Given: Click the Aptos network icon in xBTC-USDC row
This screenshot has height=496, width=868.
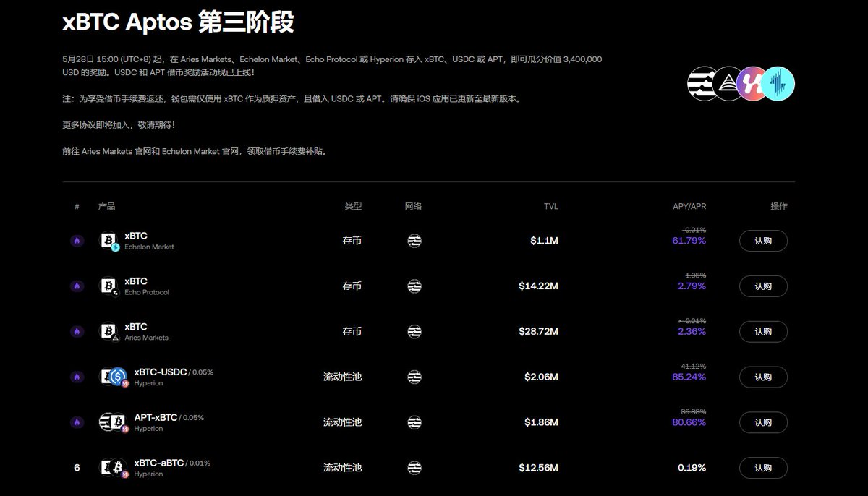Looking at the screenshot, I should (414, 377).
